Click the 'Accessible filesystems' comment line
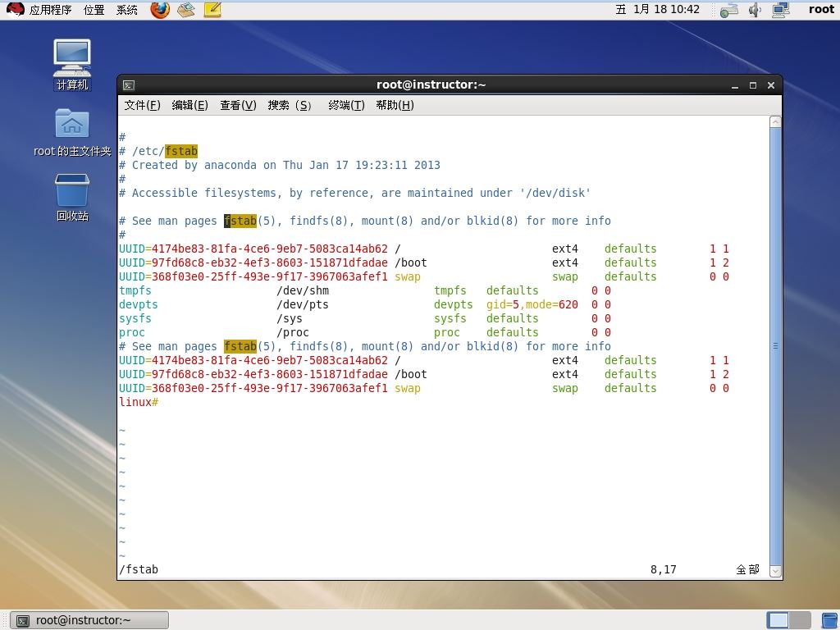The image size is (840, 630). coord(354,193)
